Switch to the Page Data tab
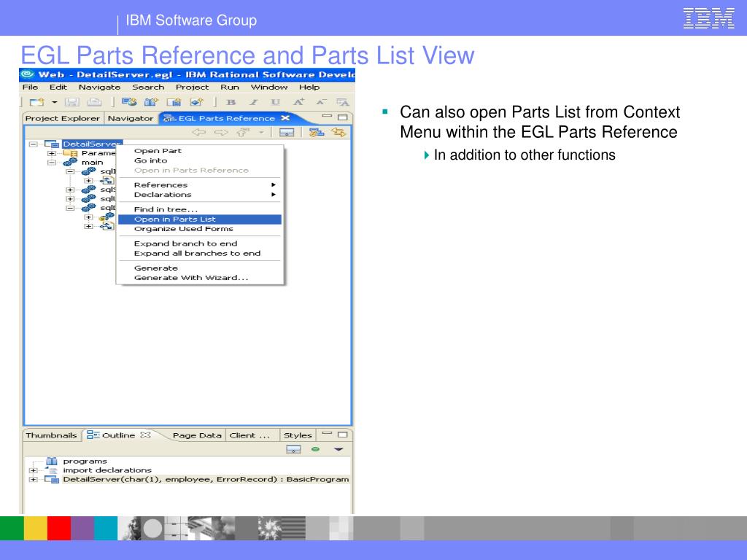The image size is (747, 560). [197, 435]
